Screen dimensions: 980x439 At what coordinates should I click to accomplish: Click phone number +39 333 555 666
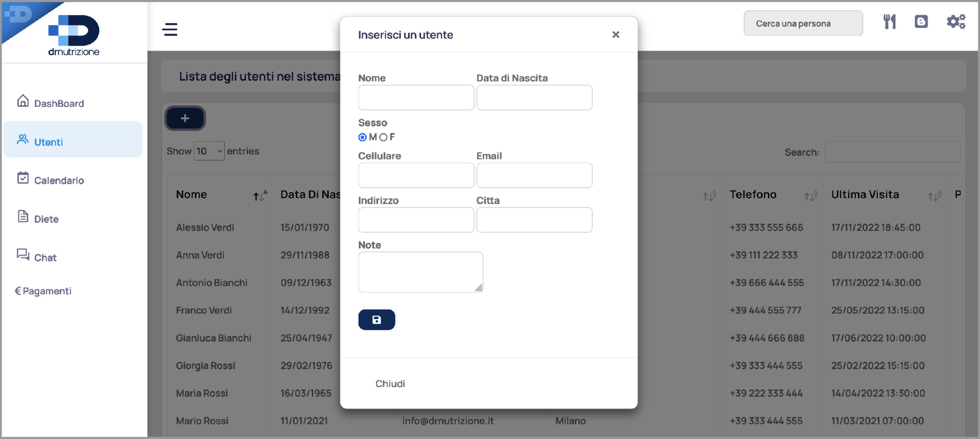tap(766, 228)
